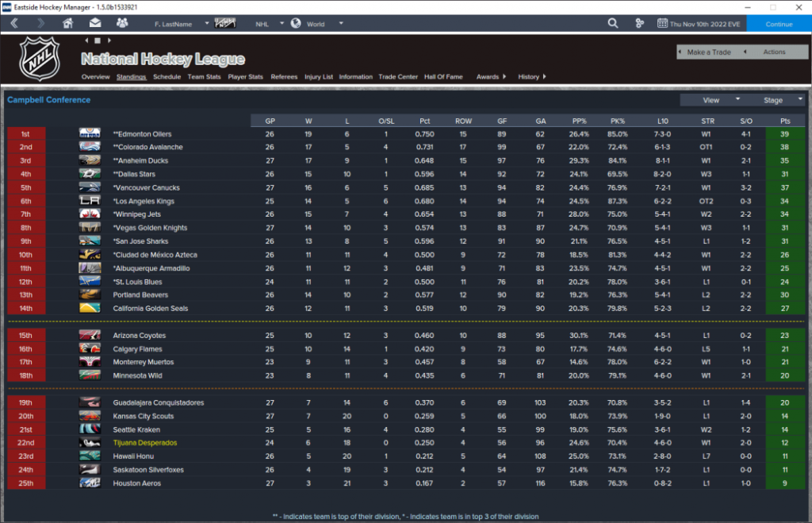Image resolution: width=812 pixels, height=523 pixels.
Task: Click the search magnifying glass icon
Action: coord(612,24)
